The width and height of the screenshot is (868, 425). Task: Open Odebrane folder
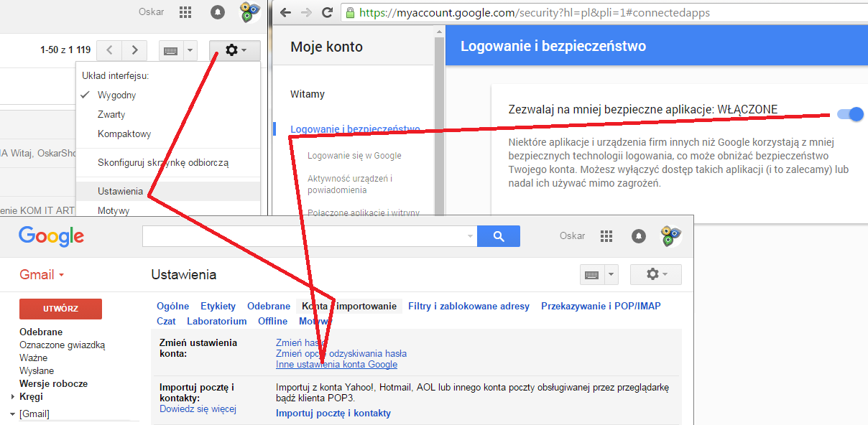pos(41,332)
